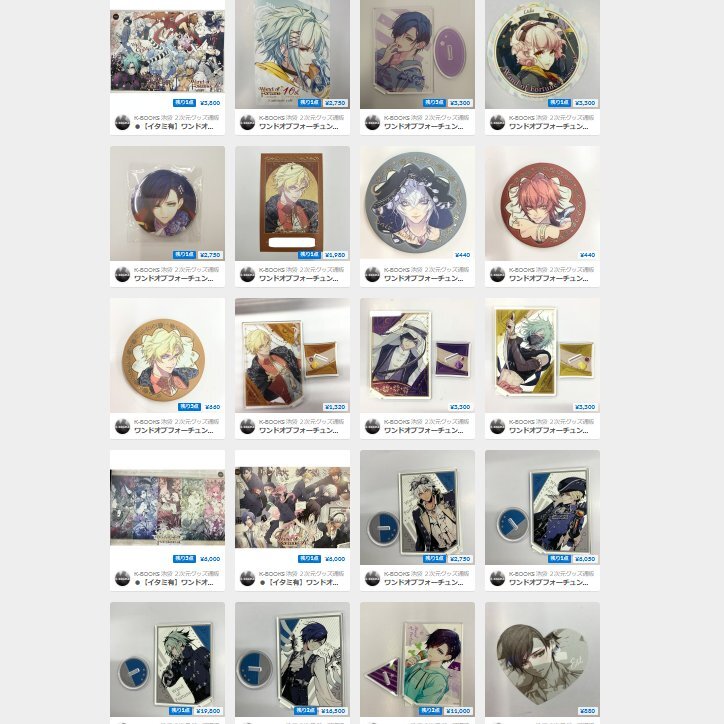The height and width of the screenshot is (724, 724).
Task: Open the item title under the white-hat purple acrylic stand
Action: coord(424,430)
